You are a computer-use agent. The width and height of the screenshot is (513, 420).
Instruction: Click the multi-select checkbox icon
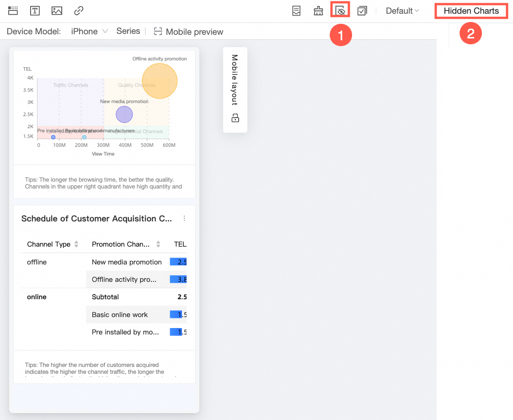(362, 11)
